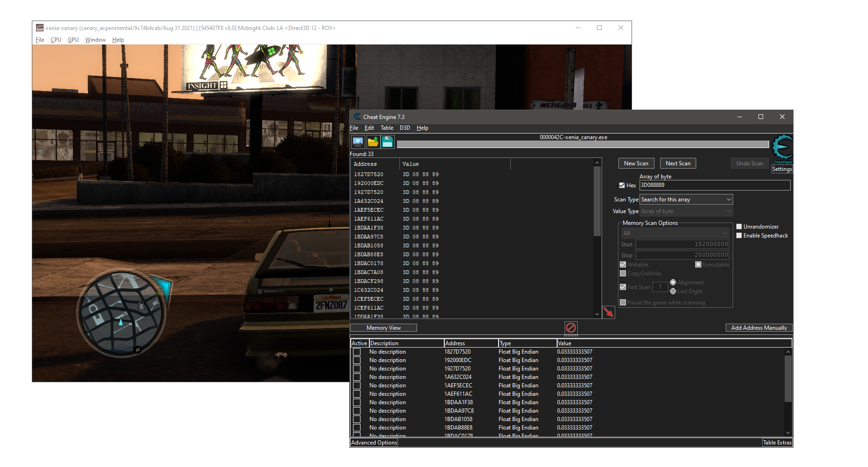Viewport: 868px width, 467px height.
Task: Toggle the Executable checkbox
Action: tap(699, 265)
